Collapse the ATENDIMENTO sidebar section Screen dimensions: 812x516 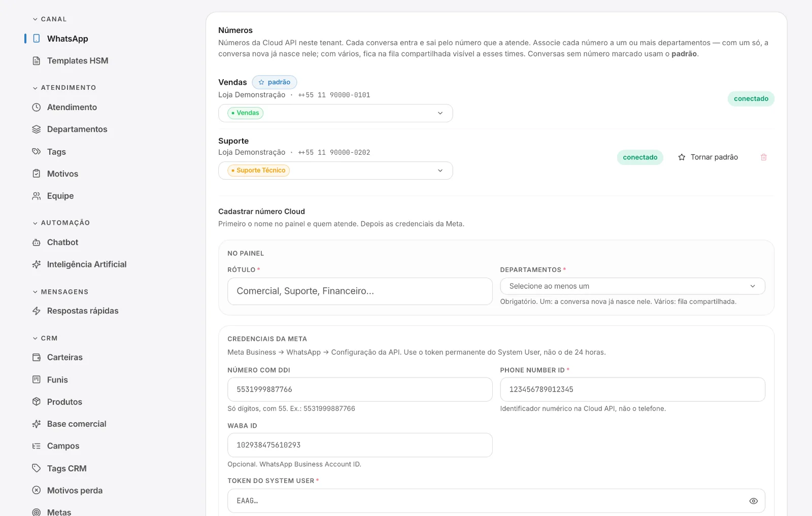64,88
